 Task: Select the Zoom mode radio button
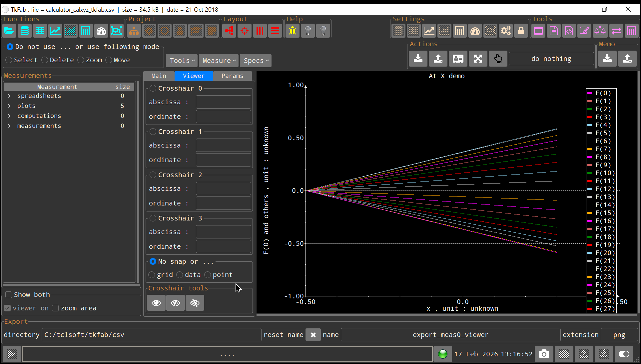tap(81, 60)
